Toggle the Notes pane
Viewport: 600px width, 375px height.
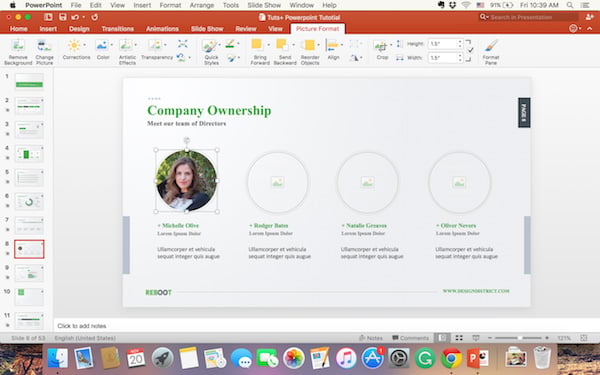pyautogui.click(x=370, y=338)
